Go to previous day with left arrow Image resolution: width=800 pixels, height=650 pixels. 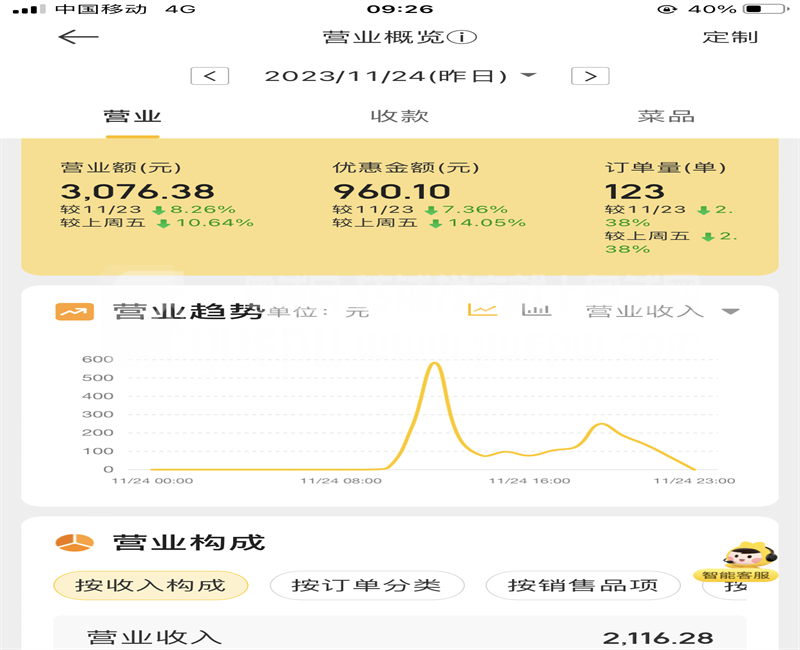click(x=210, y=76)
